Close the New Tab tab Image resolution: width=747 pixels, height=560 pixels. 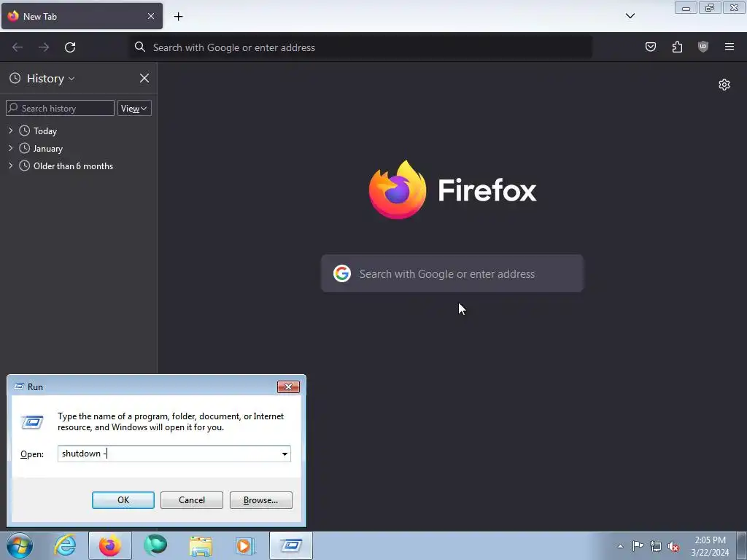coord(150,16)
